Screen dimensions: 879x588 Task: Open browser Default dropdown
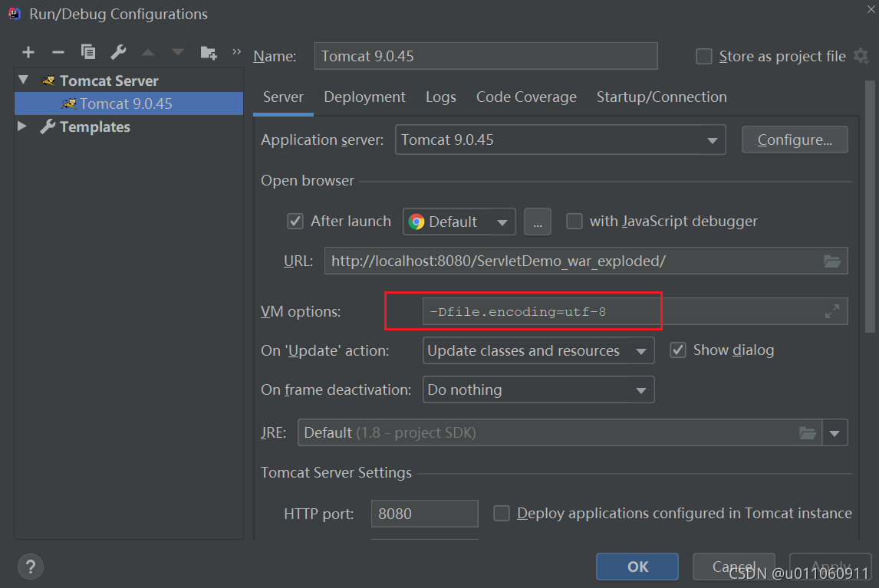[x=459, y=222]
